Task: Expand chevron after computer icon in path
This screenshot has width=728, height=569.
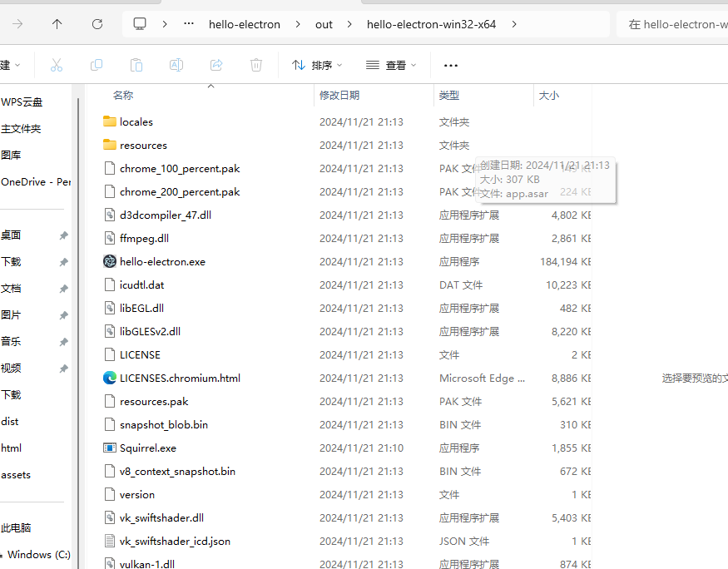Action: tap(165, 24)
